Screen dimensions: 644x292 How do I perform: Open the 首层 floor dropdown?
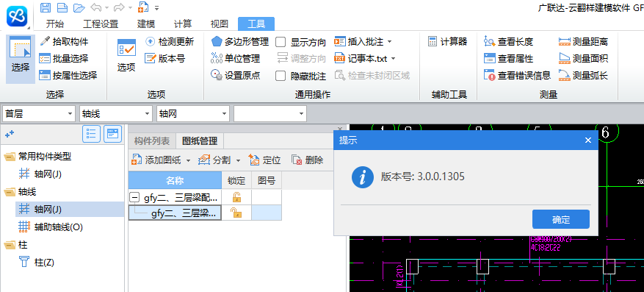tap(39, 113)
